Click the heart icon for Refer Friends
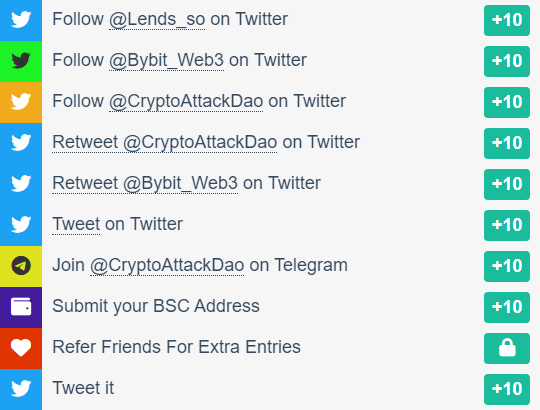The image size is (540, 410). click(x=21, y=348)
